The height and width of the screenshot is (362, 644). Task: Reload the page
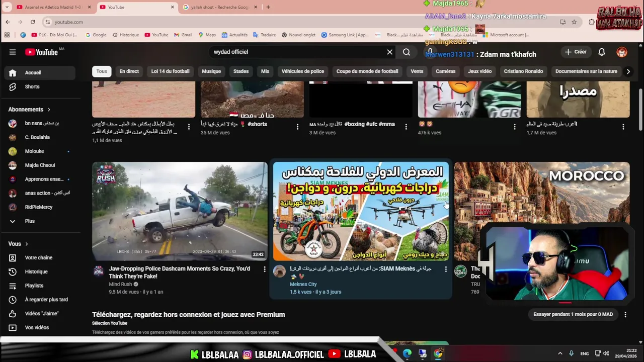tap(33, 22)
